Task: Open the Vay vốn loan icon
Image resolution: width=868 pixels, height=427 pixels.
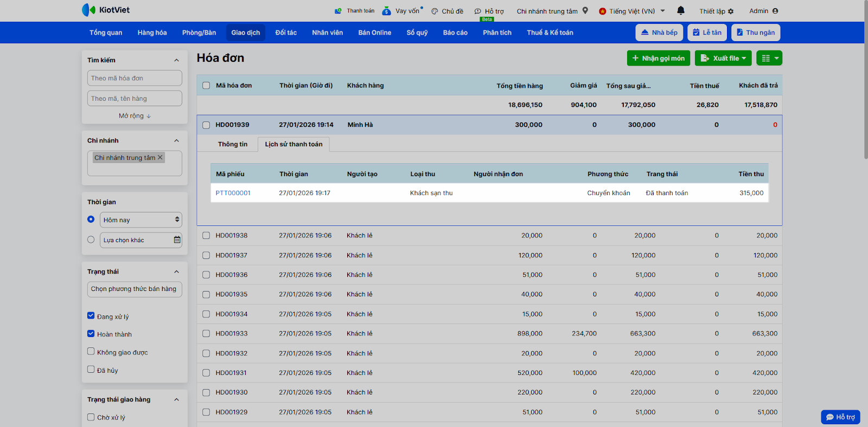Action: [386, 11]
